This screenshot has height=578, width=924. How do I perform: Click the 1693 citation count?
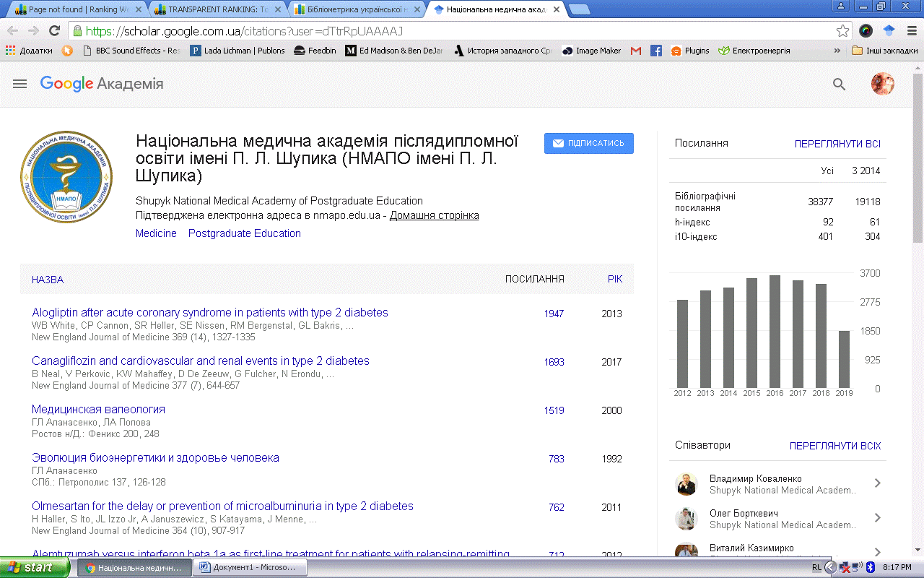point(554,362)
